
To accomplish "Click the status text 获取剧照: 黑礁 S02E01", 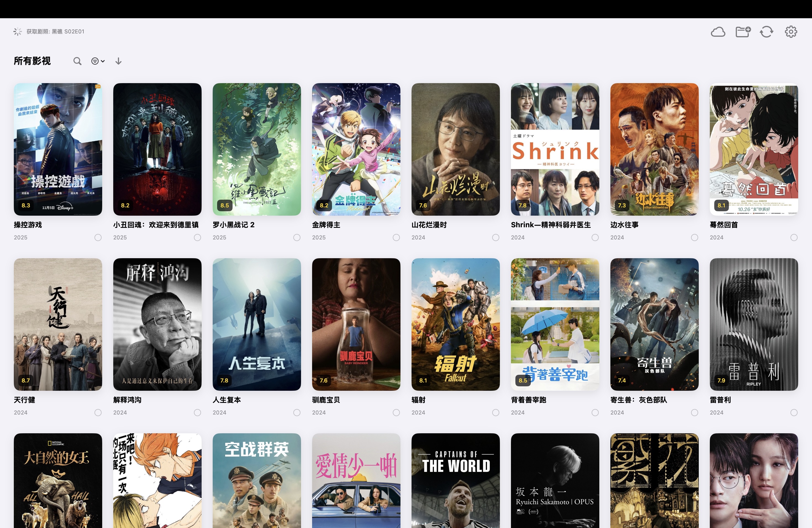I will point(55,31).
